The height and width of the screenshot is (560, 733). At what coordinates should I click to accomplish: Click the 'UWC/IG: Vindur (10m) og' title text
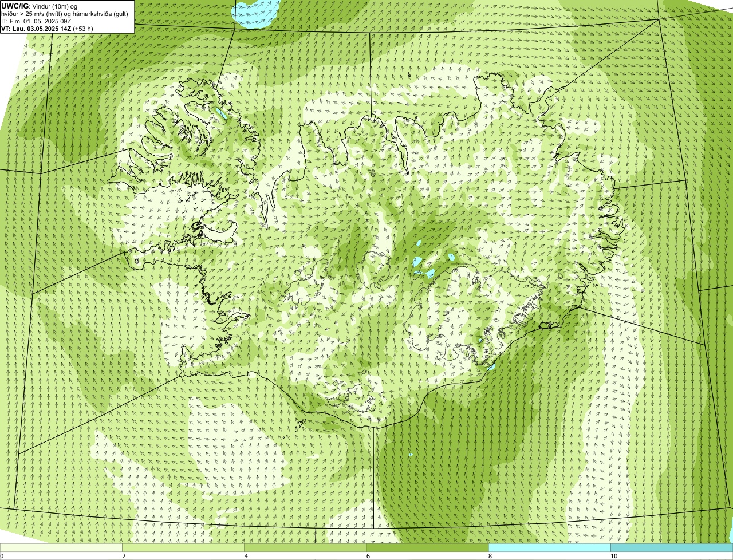pos(39,6)
